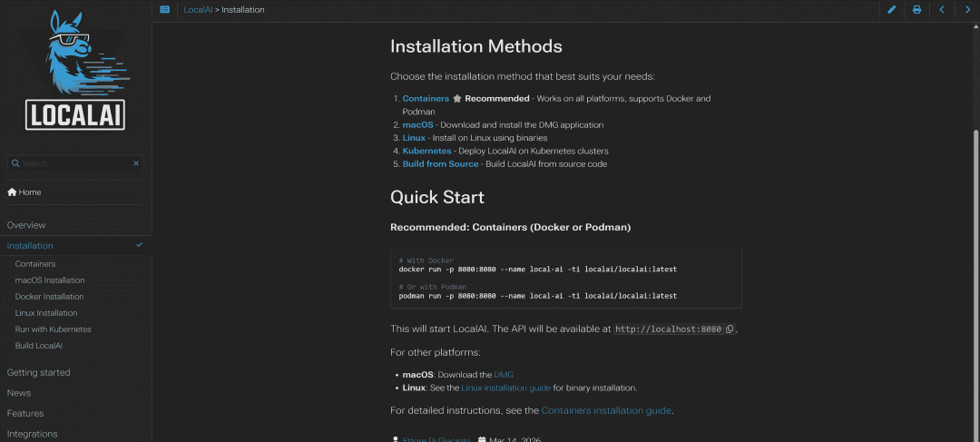This screenshot has width=980, height=442.
Task: Open Docker Installation sidebar subpage
Action: tap(49, 297)
